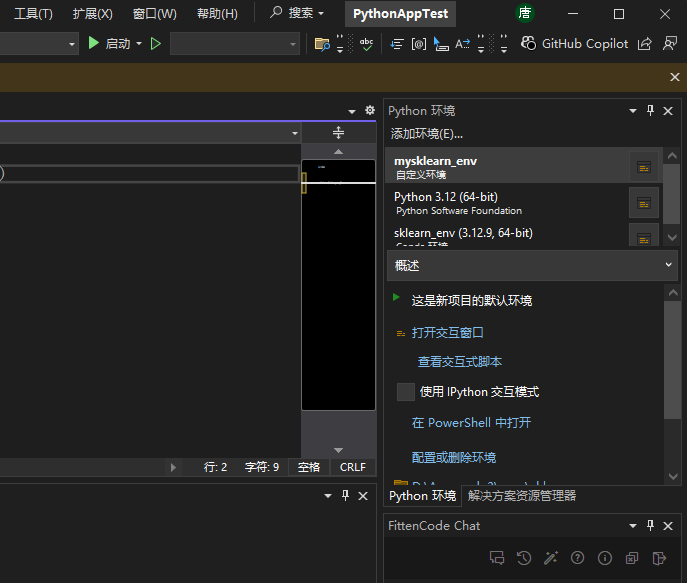Switch to the 解决方案资源管理器 tab

[x=521, y=496]
